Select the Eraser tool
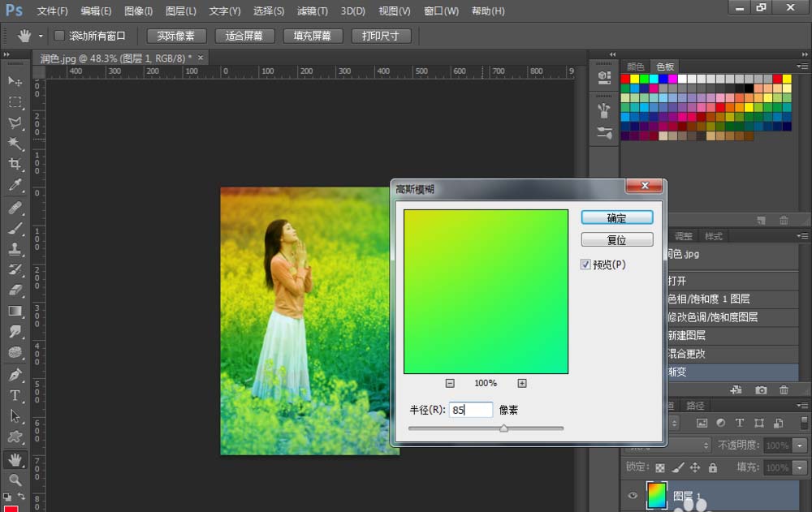This screenshot has height=512, width=812. [15, 290]
